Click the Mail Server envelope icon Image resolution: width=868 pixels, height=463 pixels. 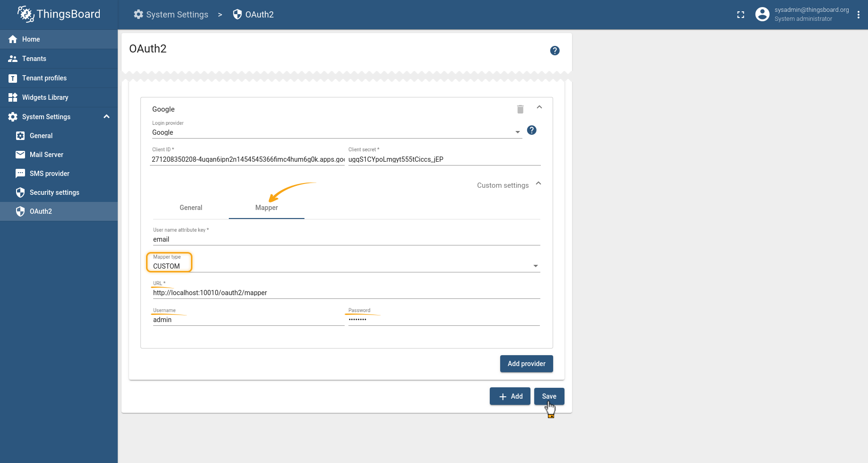coord(20,155)
